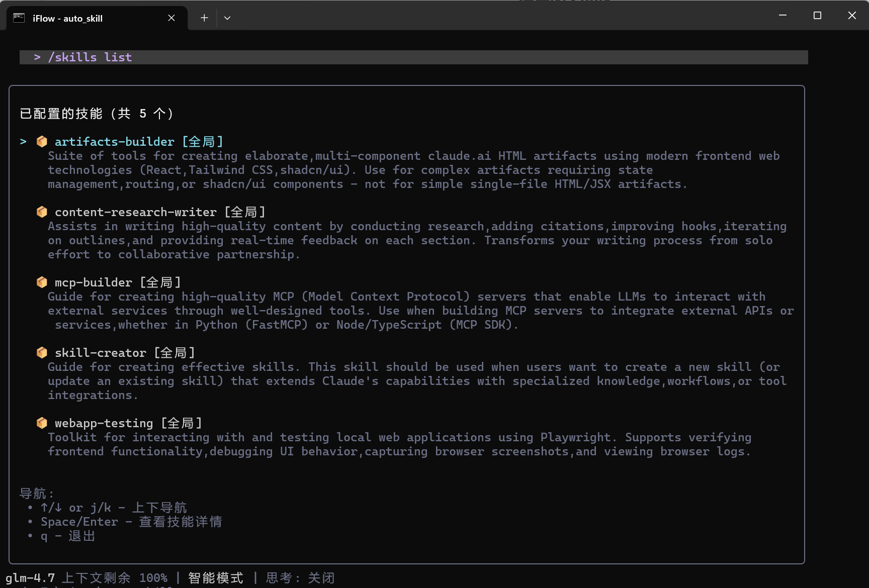Expand the new tab profile dropdown chevron
Image resolution: width=869 pixels, height=588 pixels.
pos(227,18)
